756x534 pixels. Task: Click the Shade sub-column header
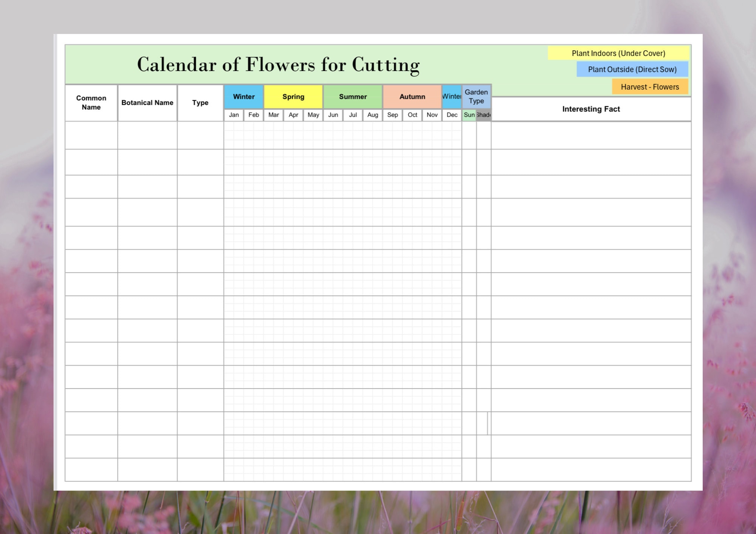coord(483,114)
